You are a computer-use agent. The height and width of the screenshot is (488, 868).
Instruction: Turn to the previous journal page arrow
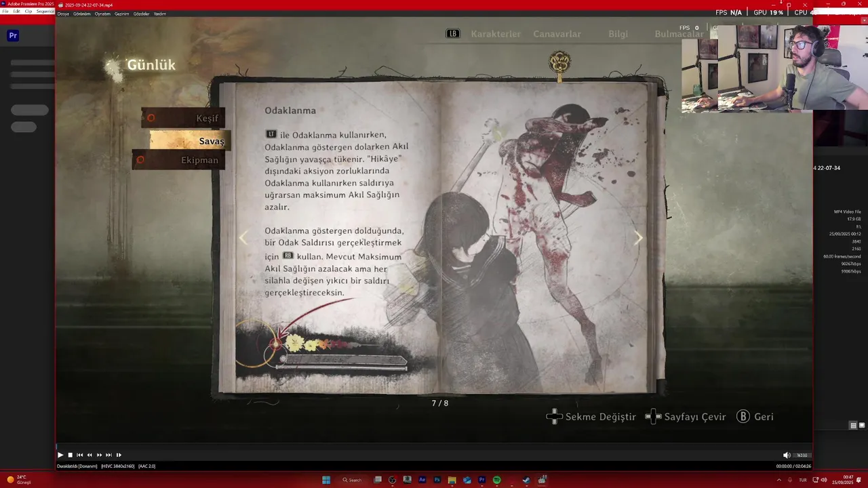pyautogui.click(x=243, y=238)
